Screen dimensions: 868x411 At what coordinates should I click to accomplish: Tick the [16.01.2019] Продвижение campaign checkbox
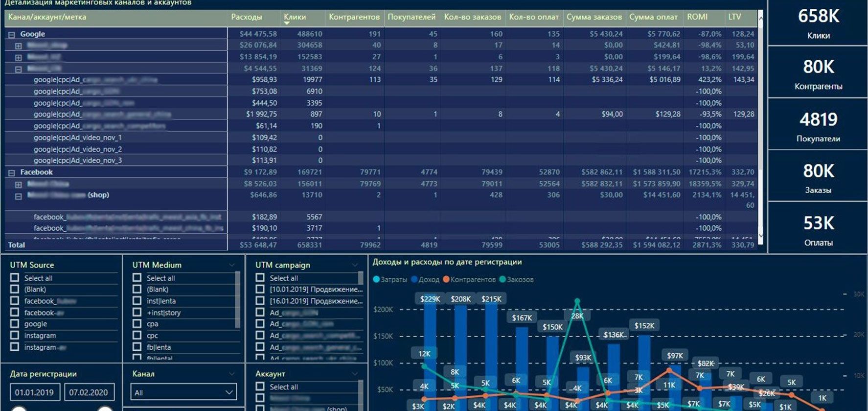260,301
